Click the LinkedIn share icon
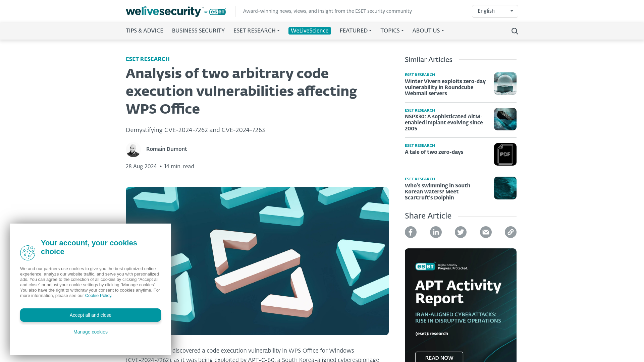This screenshot has width=644, height=362. [436, 232]
